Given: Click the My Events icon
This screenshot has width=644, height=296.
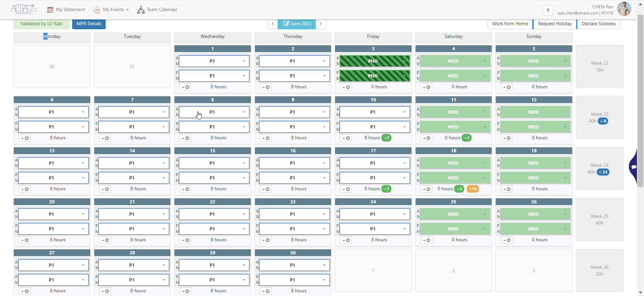Looking at the screenshot, I should tap(97, 10).
